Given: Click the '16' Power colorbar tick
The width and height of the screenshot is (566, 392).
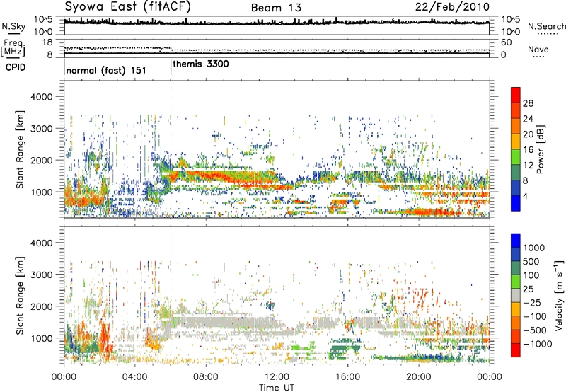Looking at the screenshot, I should 528,150.
